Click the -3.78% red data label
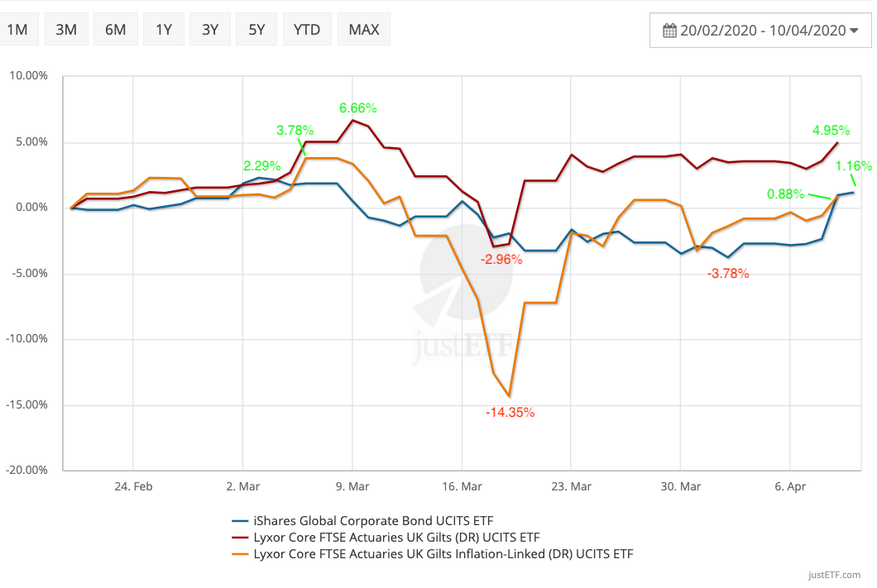This screenshot has width=877, height=588. coord(727,273)
